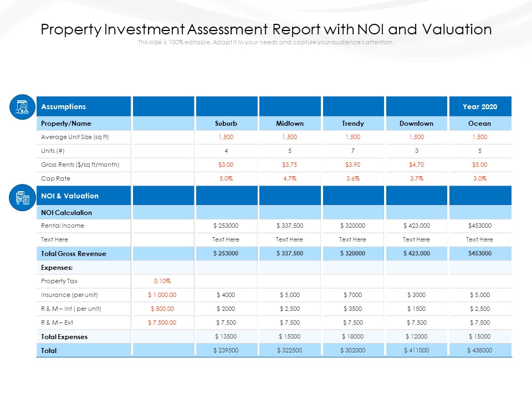Image resolution: width=532 pixels, height=399 pixels.
Task: Click the 'Midtown' column heading
Action: coord(290,124)
